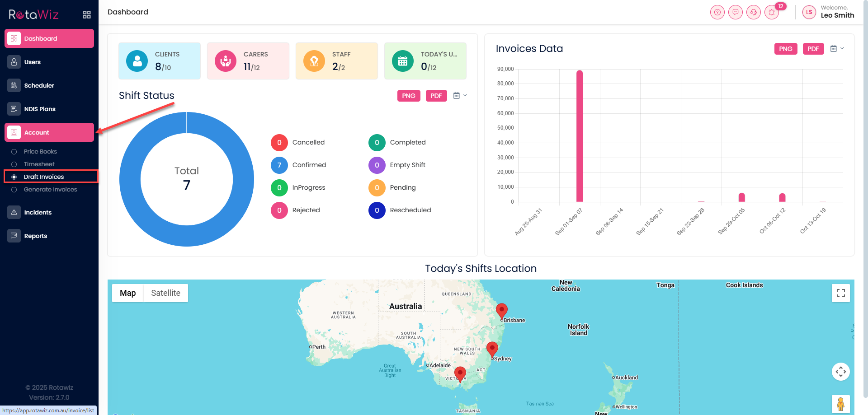Image resolution: width=868 pixels, height=415 pixels.
Task: Open Shift Status calendar date dropdown
Action: pos(460,96)
